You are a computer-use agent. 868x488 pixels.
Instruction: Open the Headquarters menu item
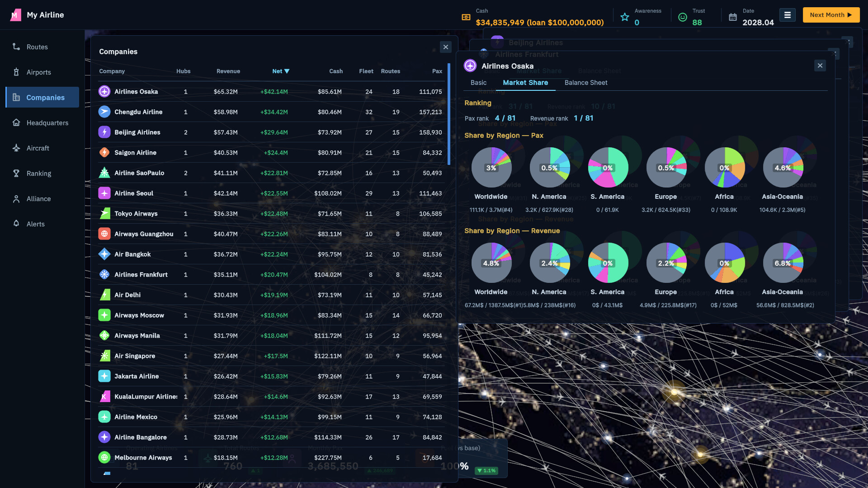click(42, 122)
